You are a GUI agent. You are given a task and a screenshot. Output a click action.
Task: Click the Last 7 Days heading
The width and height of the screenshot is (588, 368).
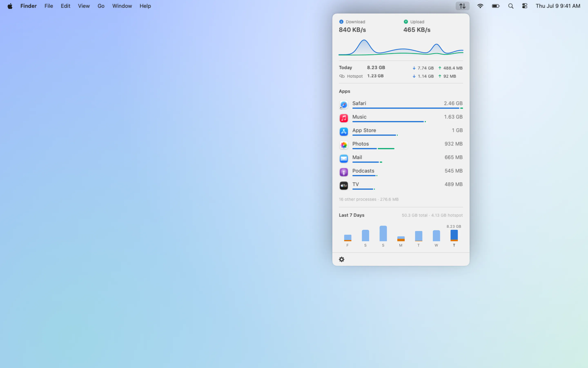point(352,215)
